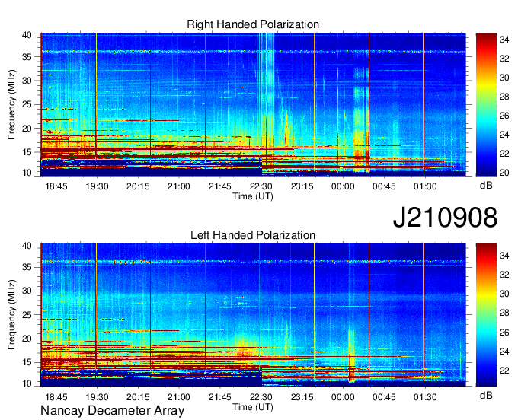Select the J210908 observation label
Screen dimensions: 518x420
[x=445, y=217]
